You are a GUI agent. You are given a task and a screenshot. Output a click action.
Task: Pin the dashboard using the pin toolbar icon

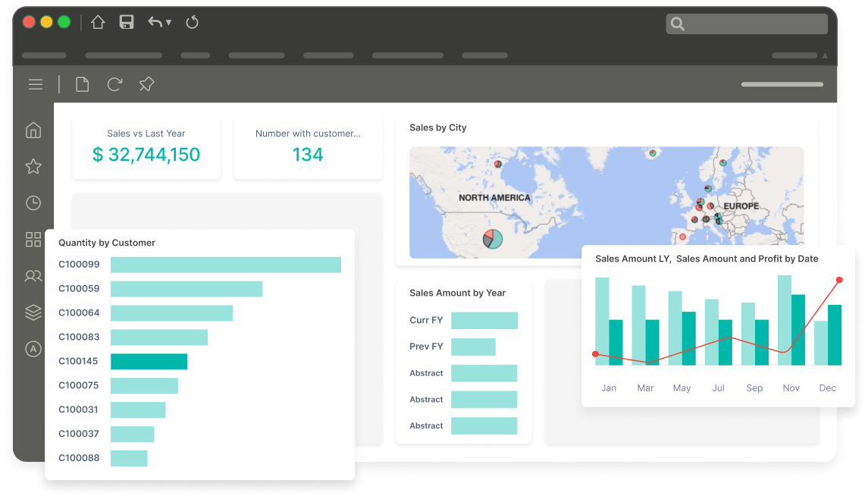click(x=146, y=84)
